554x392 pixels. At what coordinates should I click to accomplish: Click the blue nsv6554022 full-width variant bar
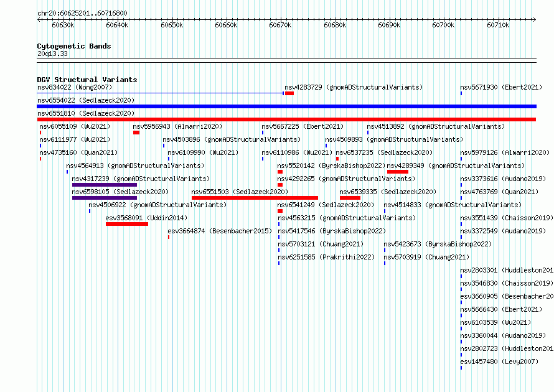coord(286,106)
